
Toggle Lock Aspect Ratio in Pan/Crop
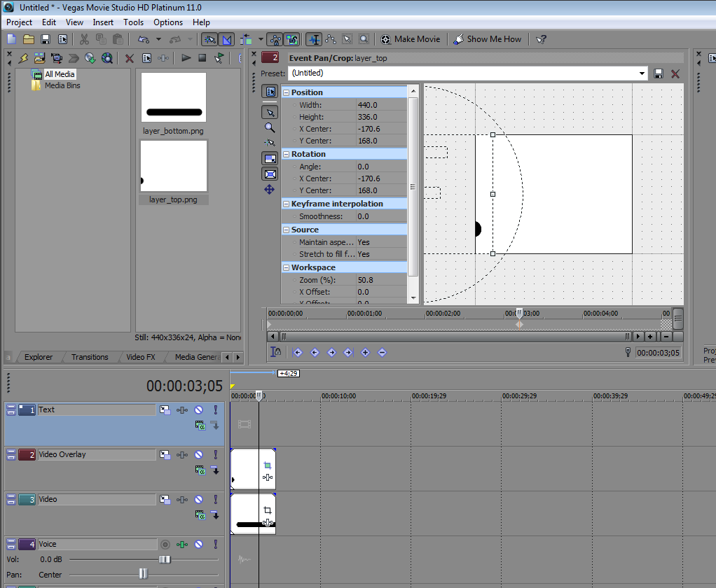click(270, 159)
